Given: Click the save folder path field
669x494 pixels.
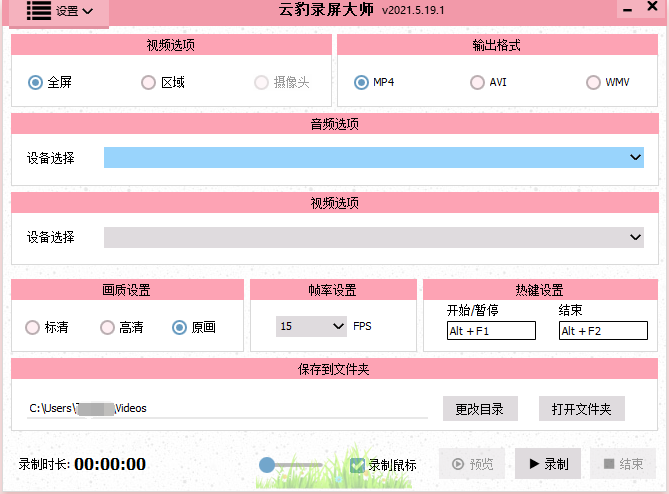Looking at the screenshot, I should coord(227,408).
